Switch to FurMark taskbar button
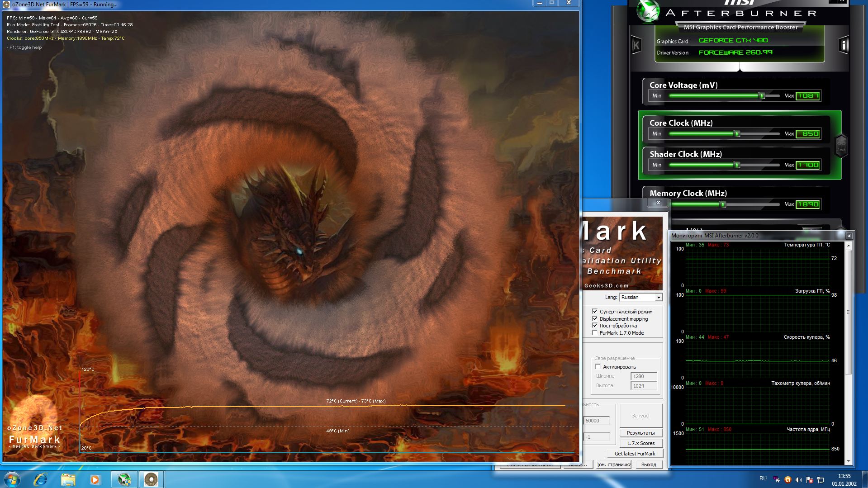 click(x=151, y=479)
